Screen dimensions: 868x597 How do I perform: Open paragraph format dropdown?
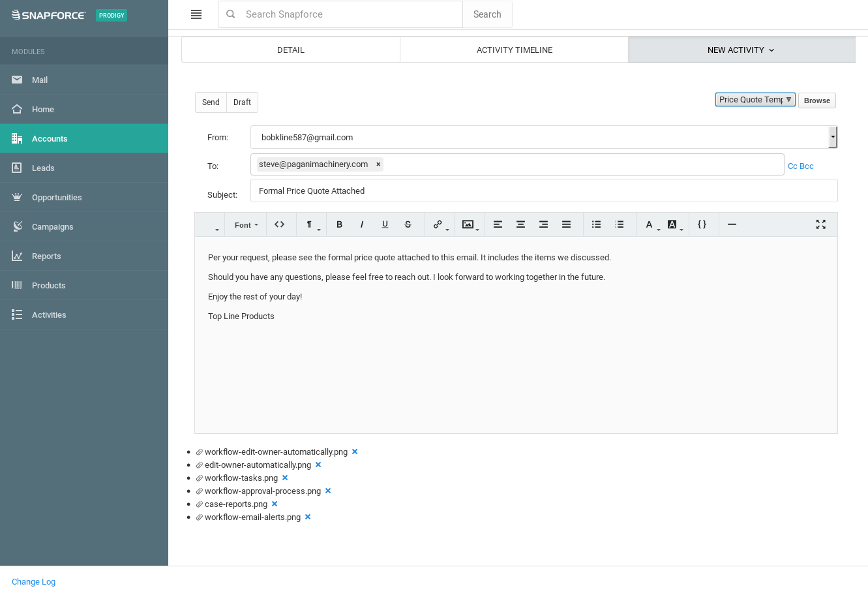point(312,224)
